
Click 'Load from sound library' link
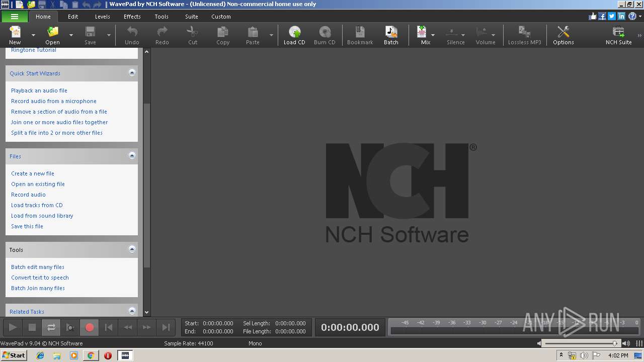pyautogui.click(x=42, y=216)
